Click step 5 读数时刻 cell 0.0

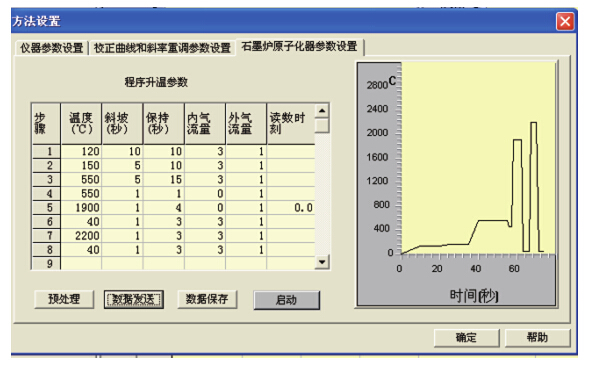(x=291, y=208)
